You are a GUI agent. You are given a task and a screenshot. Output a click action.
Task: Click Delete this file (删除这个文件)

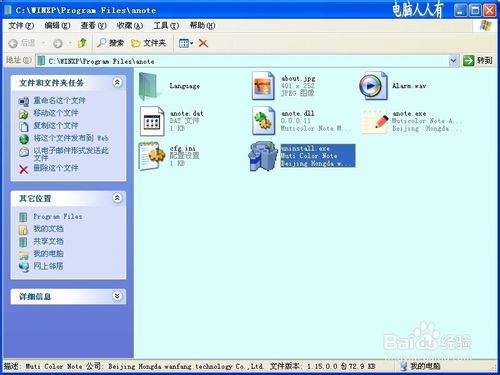point(56,168)
